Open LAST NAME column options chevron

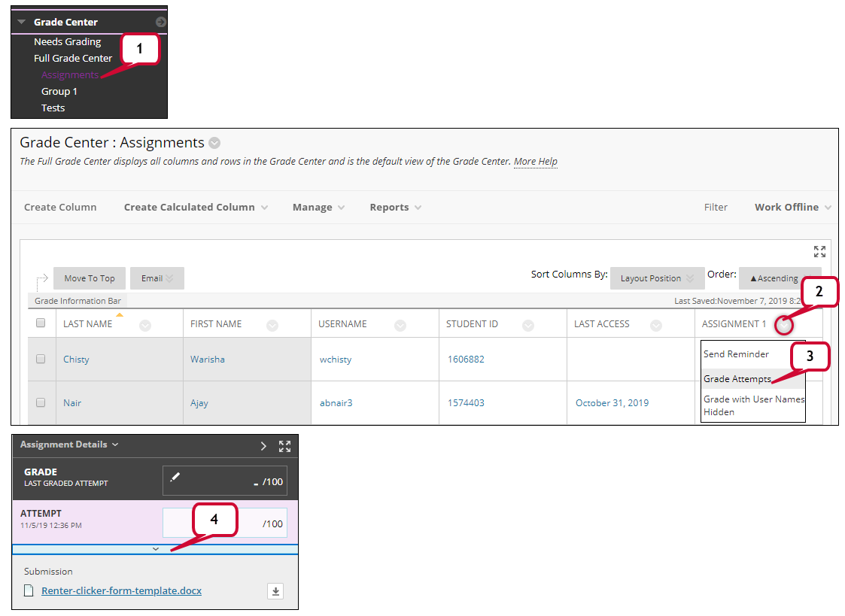[145, 325]
